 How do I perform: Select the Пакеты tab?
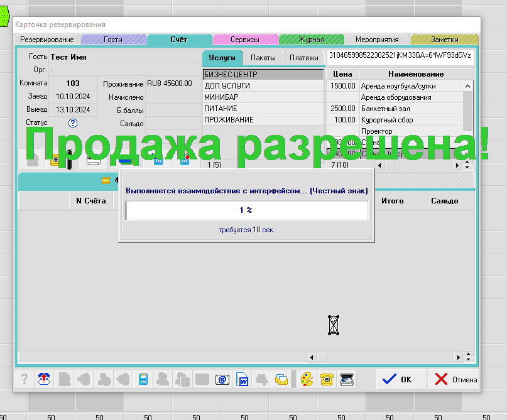[263, 58]
